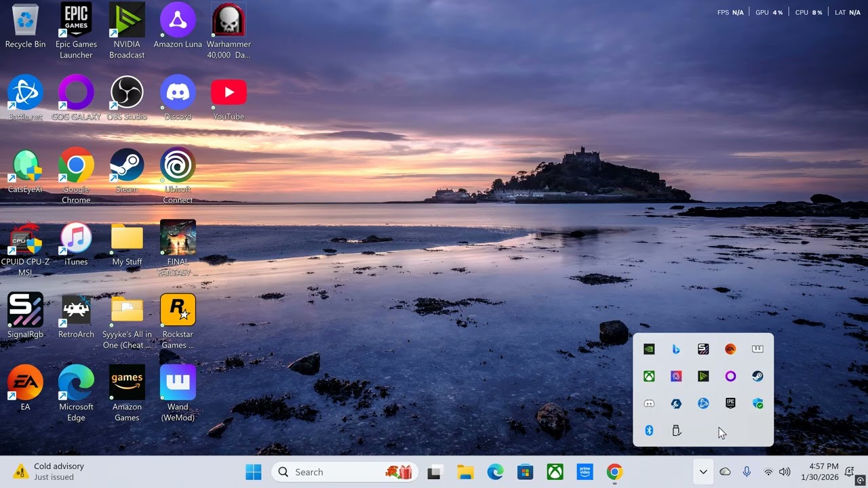Open Discord icon in tray overflow
The image size is (868, 488).
pyautogui.click(x=649, y=403)
